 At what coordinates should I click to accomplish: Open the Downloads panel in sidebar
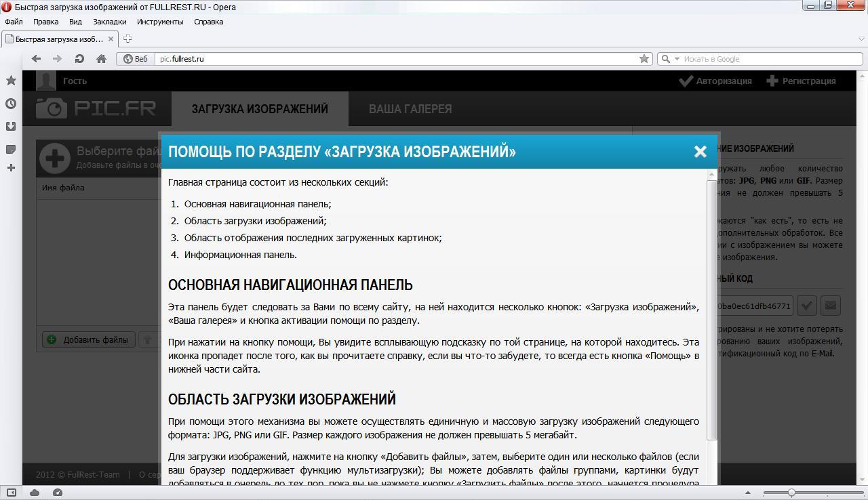[11, 126]
